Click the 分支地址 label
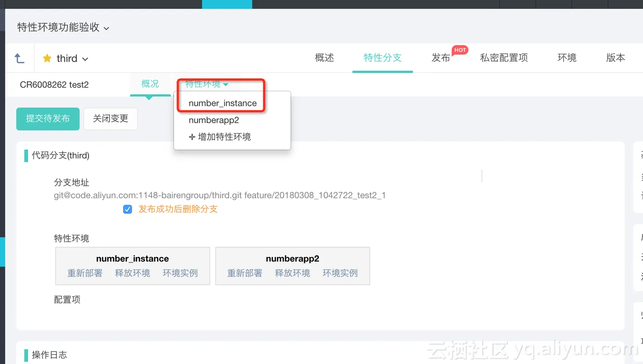643x364 pixels. tap(72, 183)
